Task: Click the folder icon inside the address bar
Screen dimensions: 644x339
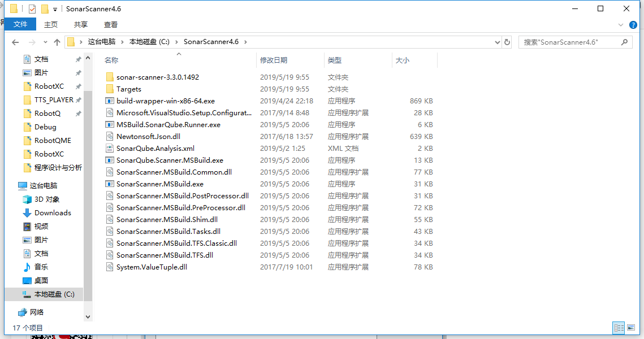Action: pos(71,41)
